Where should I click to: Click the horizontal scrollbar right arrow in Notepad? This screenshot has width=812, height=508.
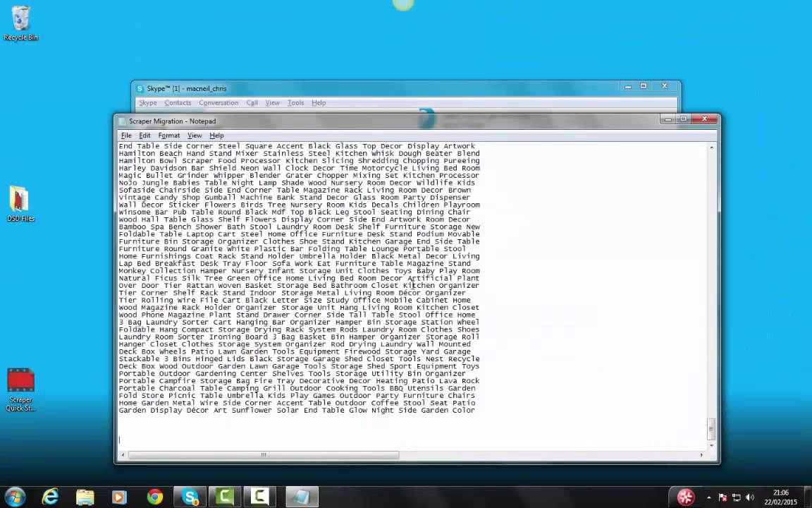pos(702,455)
